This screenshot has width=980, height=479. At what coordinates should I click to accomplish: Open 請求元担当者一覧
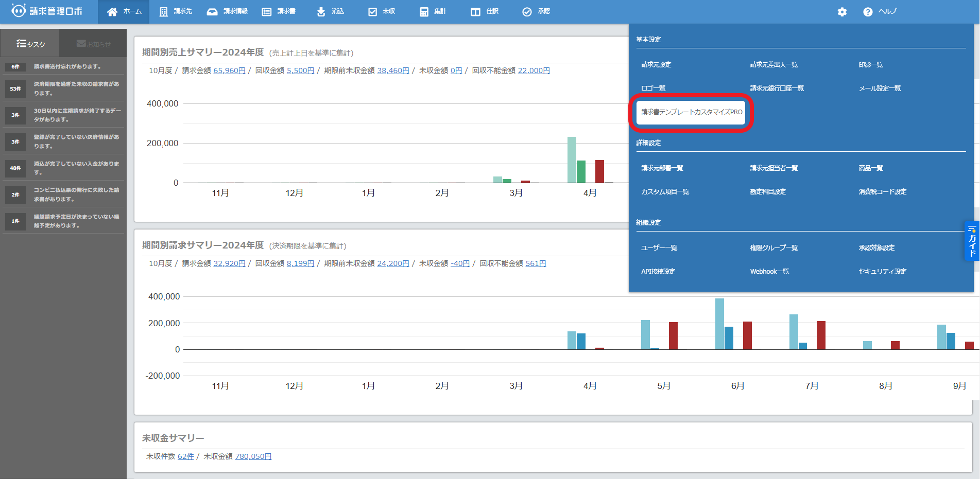tap(773, 168)
